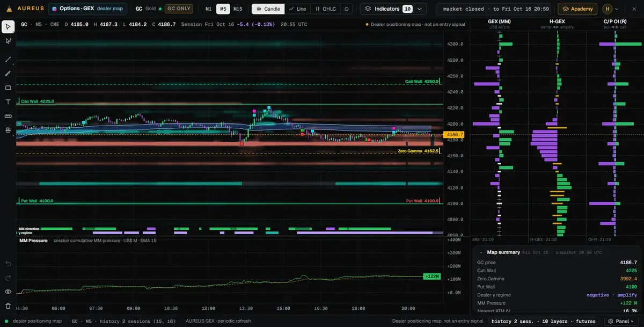Click the Call Wall 4225.0 label on left
The width and height of the screenshot is (644, 327).
coord(36,101)
